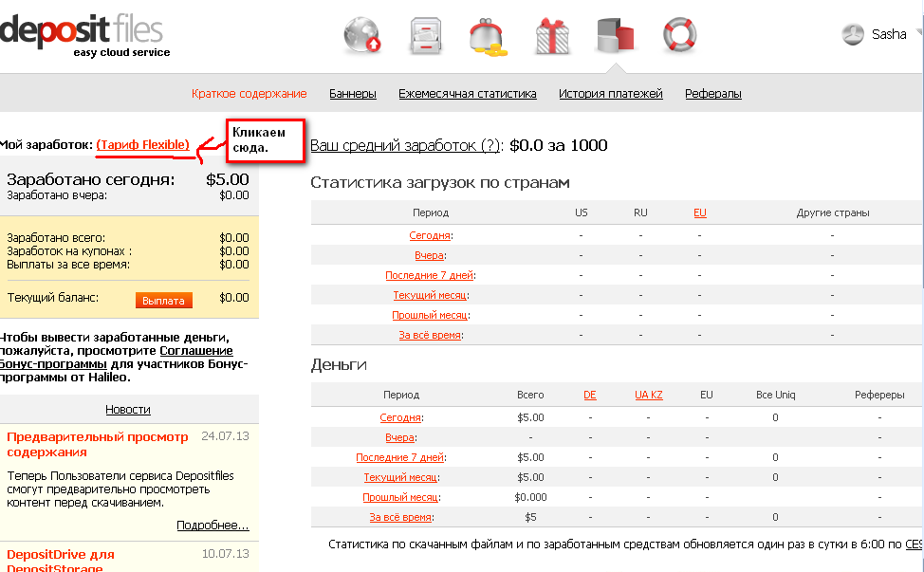Open the lifebuoy support icon
This screenshot has height=572, width=924.
(679, 35)
